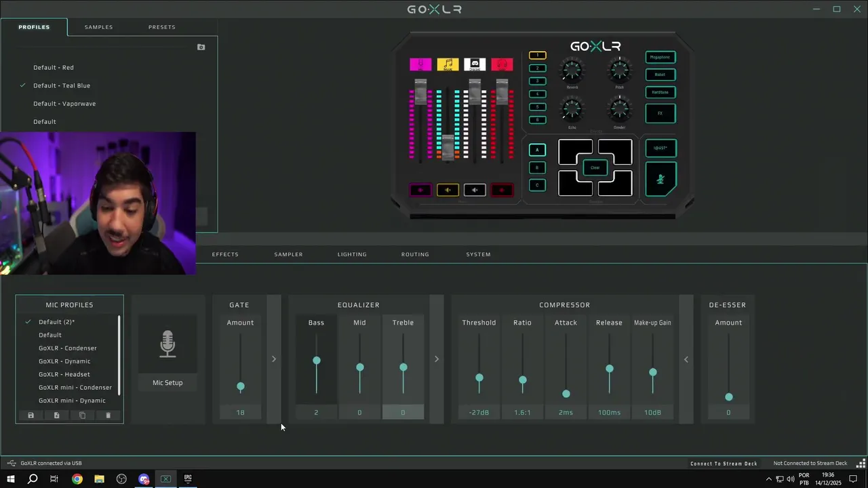Open Task View from the taskbar
Screen dimensions: 868x488
(x=54, y=479)
